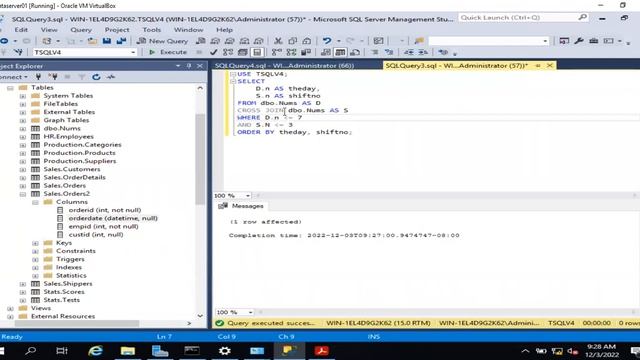Open the Help menu

(224, 30)
